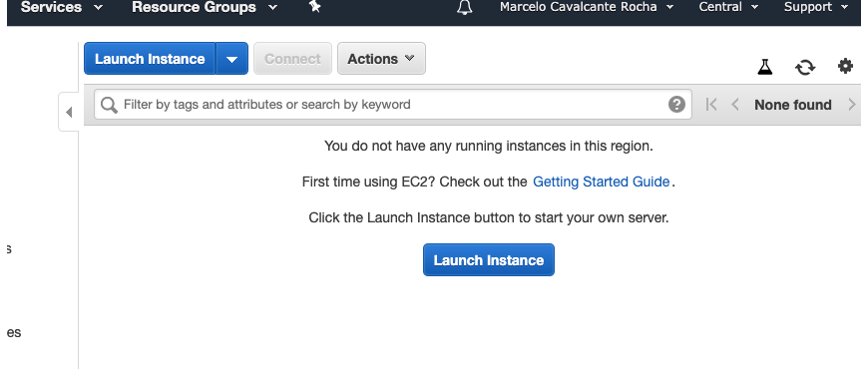Focus the filter by tags search field
The height and width of the screenshot is (369, 868).
pyautogui.click(x=393, y=105)
